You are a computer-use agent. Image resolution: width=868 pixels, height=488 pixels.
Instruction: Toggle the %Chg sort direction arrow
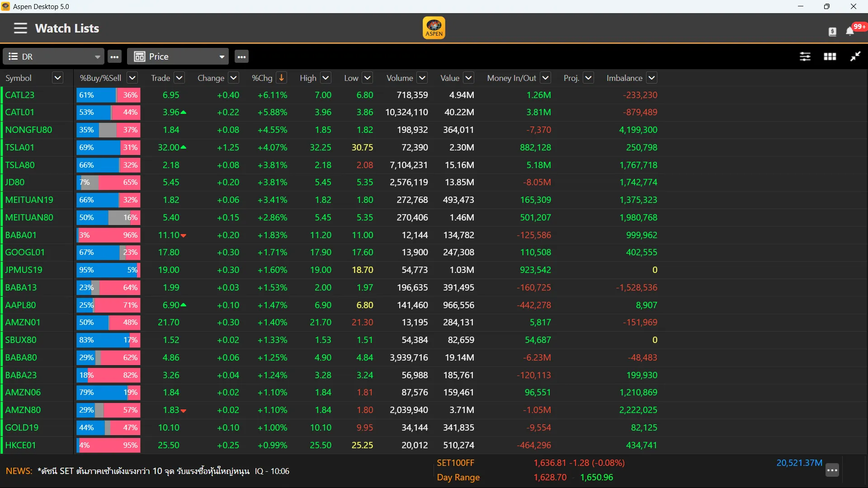[281, 78]
